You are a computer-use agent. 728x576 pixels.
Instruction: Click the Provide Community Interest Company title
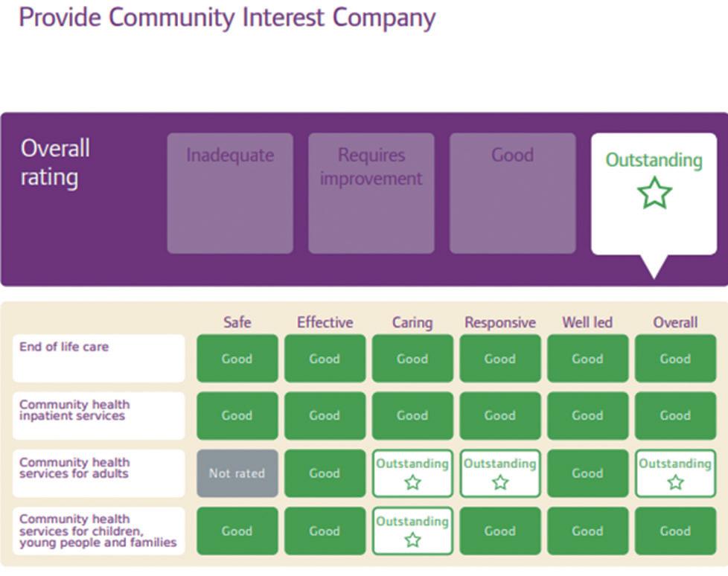[x=227, y=18]
